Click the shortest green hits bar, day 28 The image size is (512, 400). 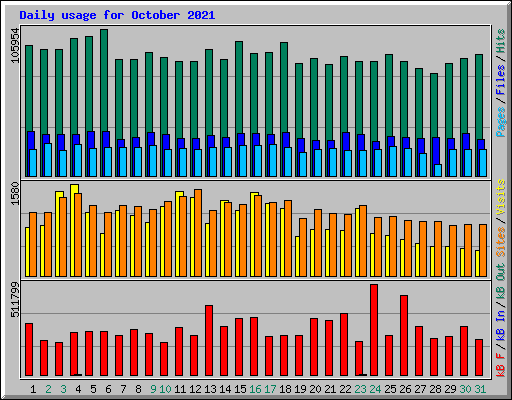434,105
